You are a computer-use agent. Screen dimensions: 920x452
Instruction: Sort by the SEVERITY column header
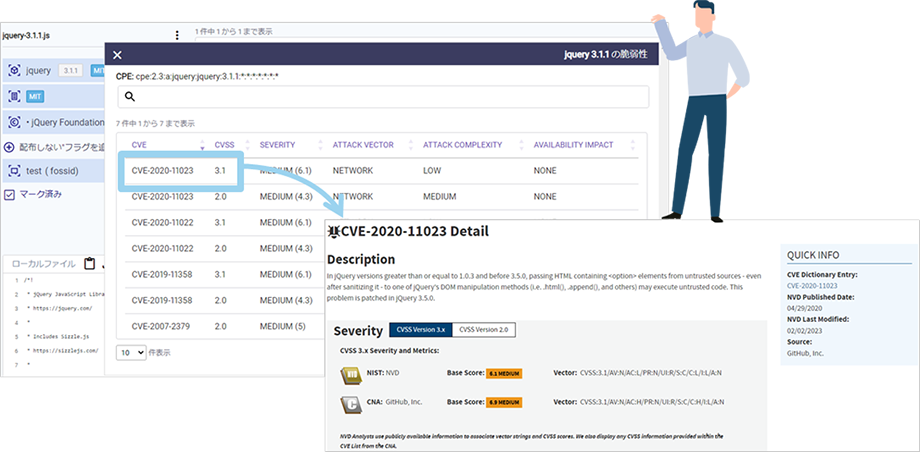point(278,145)
